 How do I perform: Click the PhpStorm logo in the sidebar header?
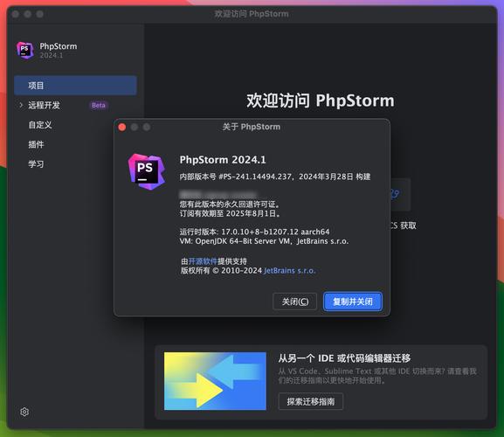coord(25,51)
